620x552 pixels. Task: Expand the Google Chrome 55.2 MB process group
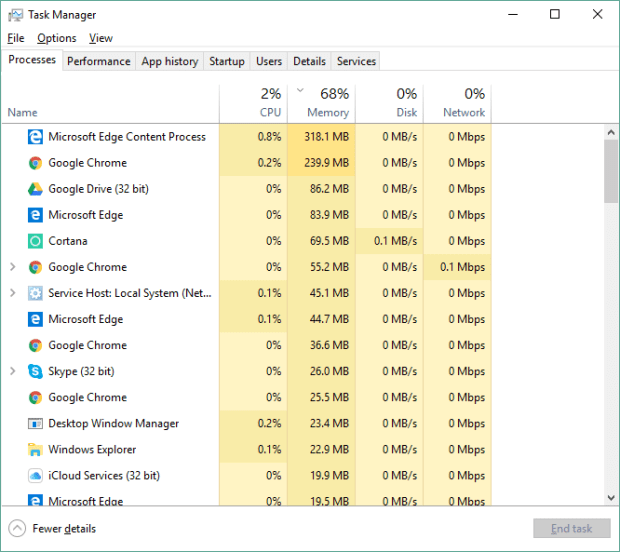point(13,267)
